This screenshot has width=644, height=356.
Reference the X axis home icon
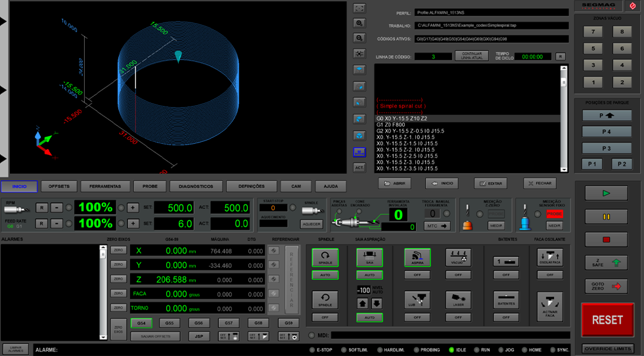point(274,250)
